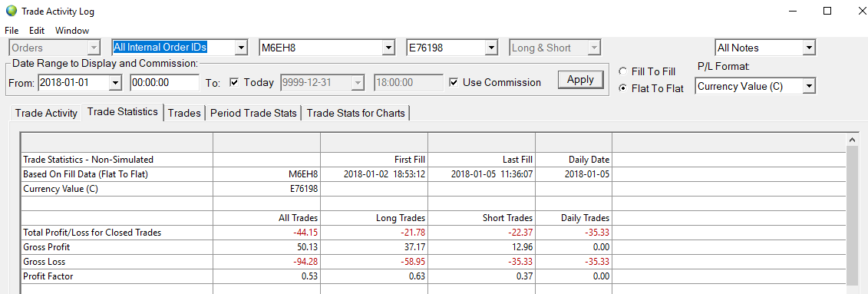Image resolution: width=868 pixels, height=294 pixels.
Task: Select the Fill To Fill radio button
Action: point(622,71)
